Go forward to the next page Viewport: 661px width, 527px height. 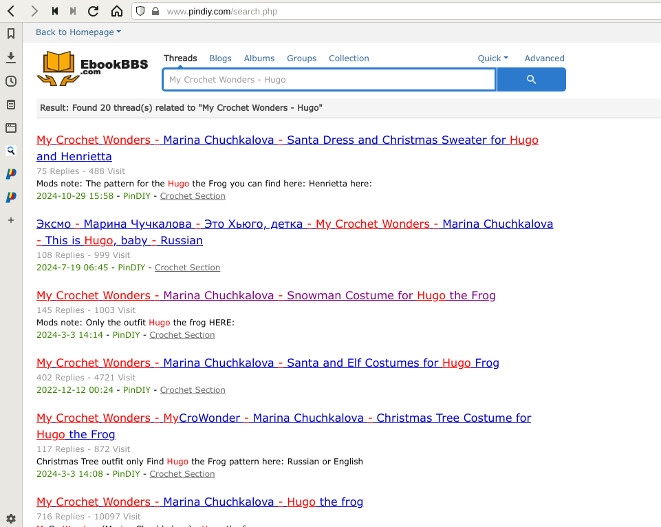(x=34, y=11)
